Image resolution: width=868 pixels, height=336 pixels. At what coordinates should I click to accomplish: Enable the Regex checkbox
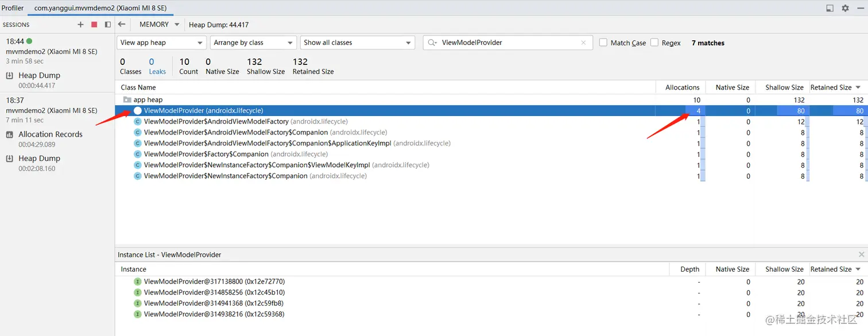pyautogui.click(x=654, y=43)
